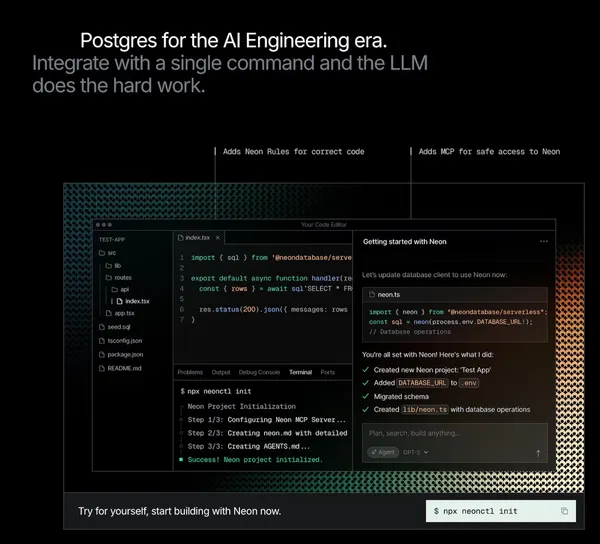Click 'Step 2/3: Creating neon.md' terminal line
This screenshot has width=600, height=544.
point(267,433)
